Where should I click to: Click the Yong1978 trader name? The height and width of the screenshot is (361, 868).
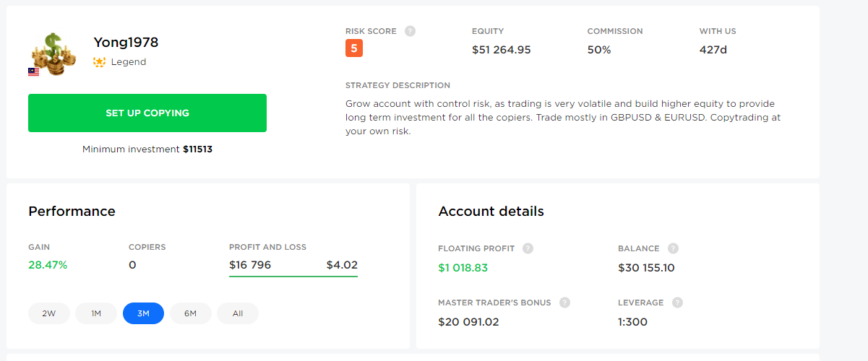coord(126,43)
